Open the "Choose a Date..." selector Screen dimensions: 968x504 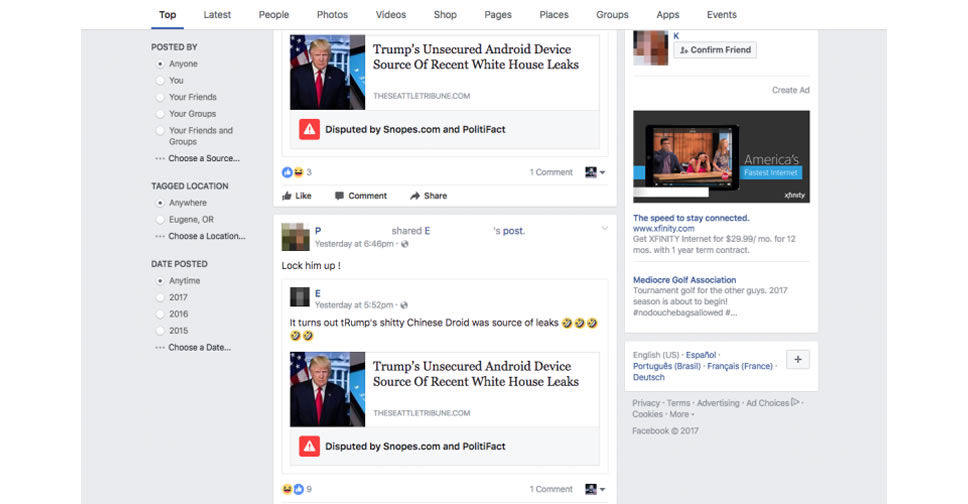199,347
